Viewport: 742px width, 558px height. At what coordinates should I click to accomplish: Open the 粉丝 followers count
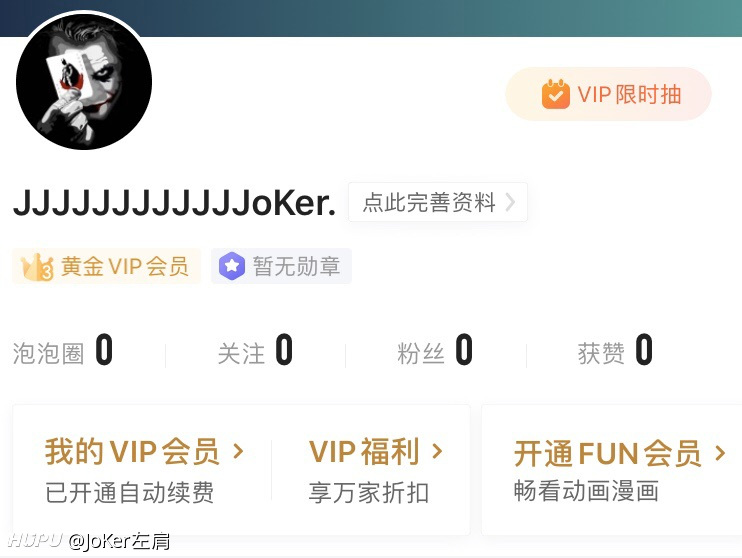coord(435,352)
